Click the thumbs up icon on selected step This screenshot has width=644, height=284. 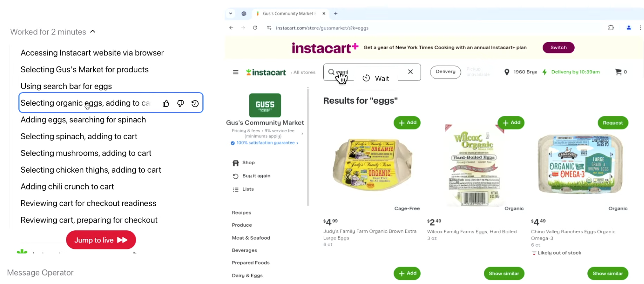pos(166,104)
